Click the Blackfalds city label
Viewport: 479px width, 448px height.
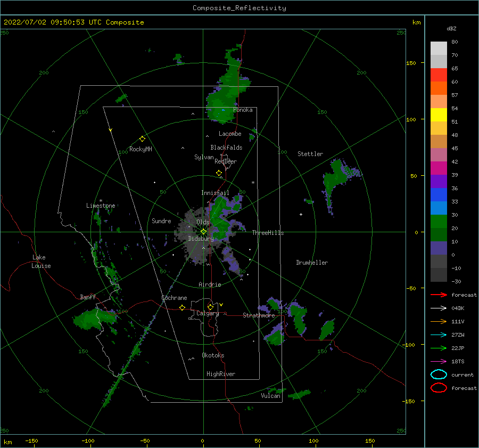[226, 148]
